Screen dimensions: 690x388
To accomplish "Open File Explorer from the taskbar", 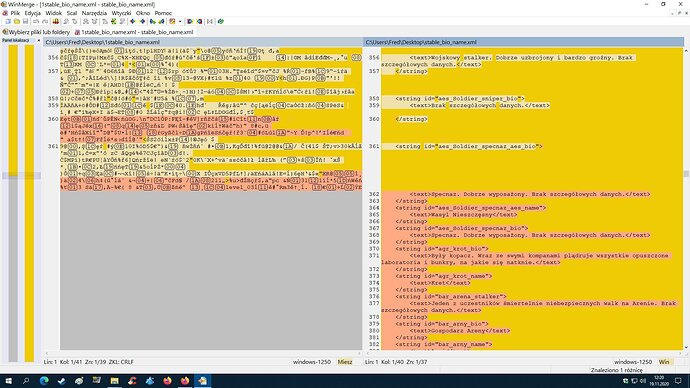I will point(114,381).
